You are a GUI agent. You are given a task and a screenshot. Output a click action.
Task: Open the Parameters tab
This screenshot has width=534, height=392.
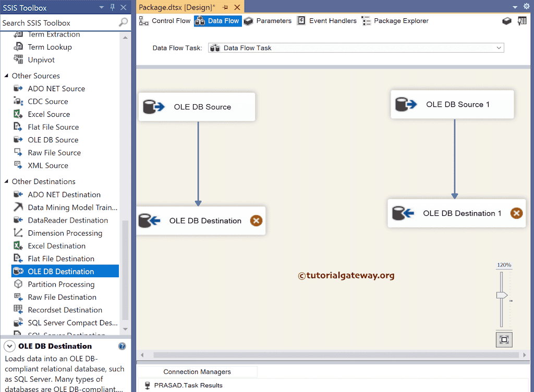click(268, 21)
